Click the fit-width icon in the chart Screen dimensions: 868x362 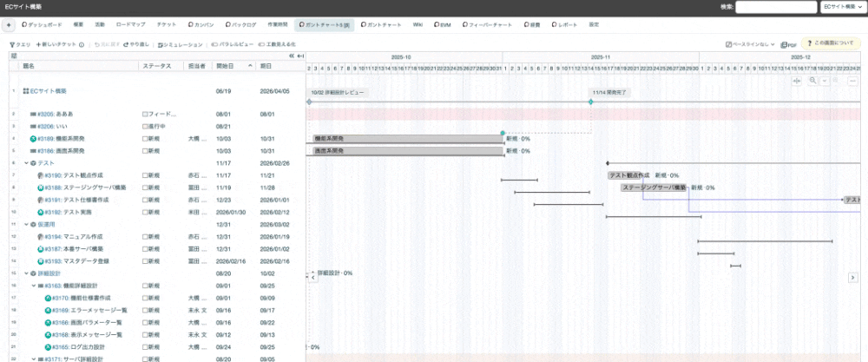click(798, 80)
